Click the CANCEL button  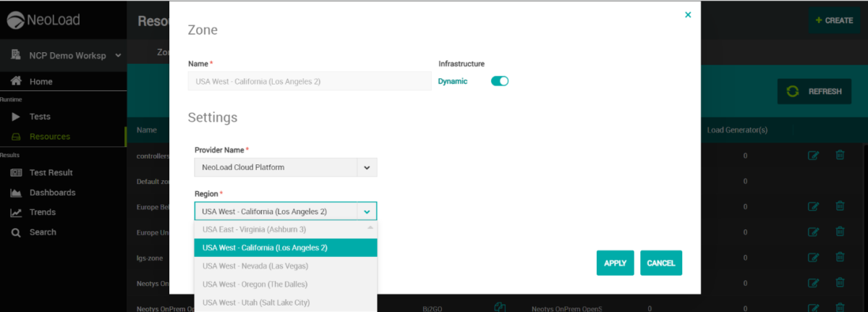661,263
